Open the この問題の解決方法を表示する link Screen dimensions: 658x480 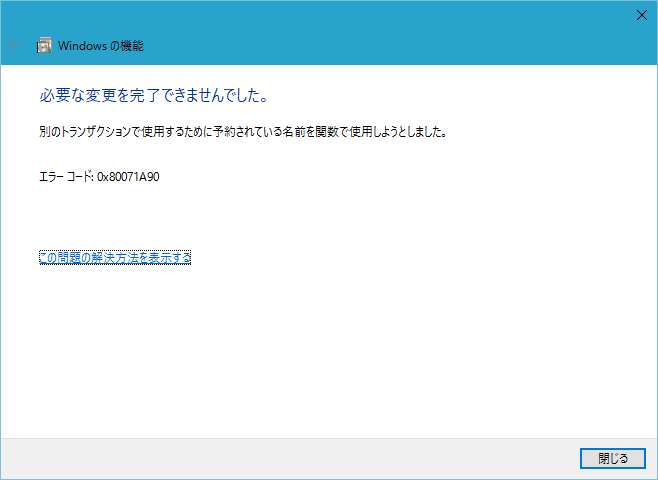(x=115, y=257)
